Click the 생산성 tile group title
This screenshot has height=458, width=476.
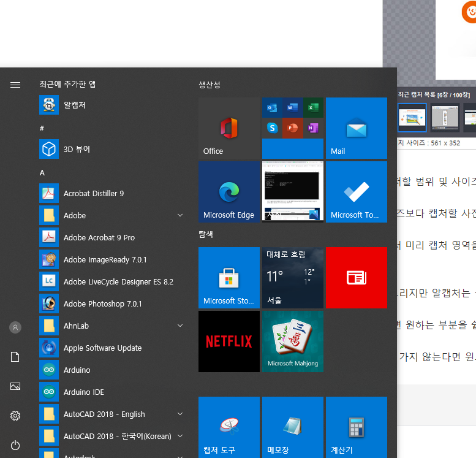point(210,85)
